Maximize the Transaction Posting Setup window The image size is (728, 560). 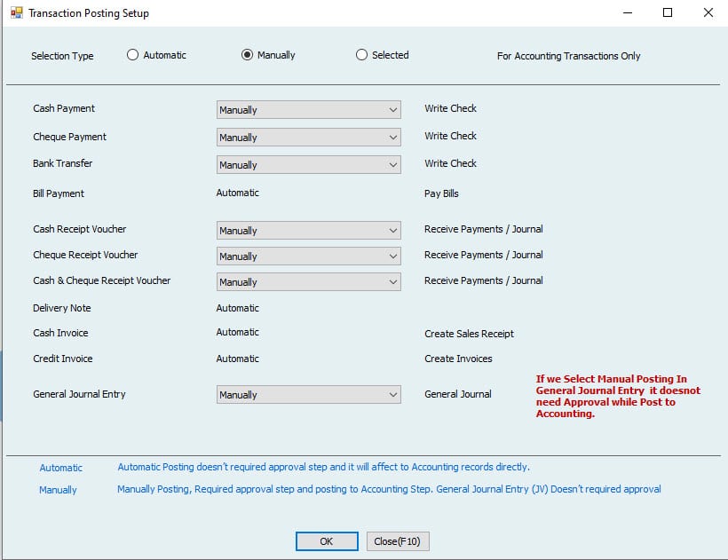668,12
